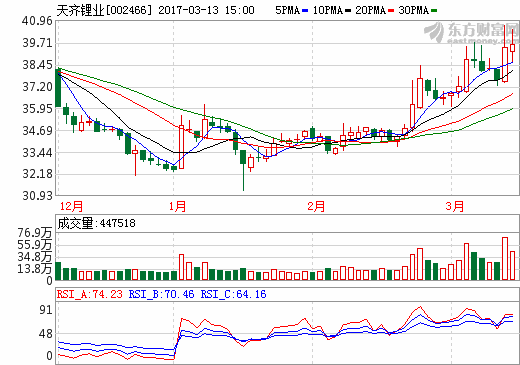Click the 34.8万 volume axis label
The width and height of the screenshot is (520, 365).
point(35,257)
